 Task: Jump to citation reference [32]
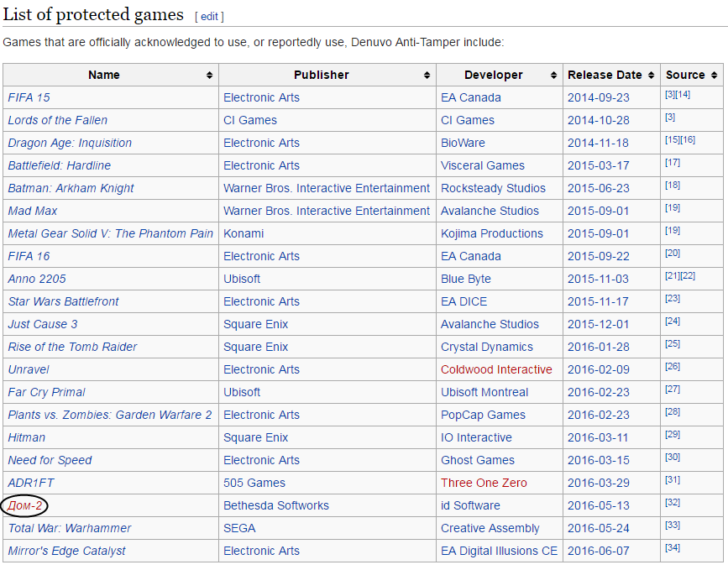point(672,503)
